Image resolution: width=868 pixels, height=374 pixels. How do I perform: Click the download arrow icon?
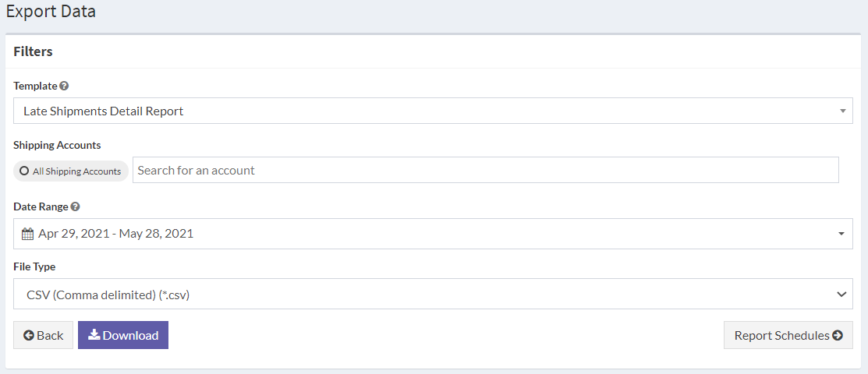coord(94,335)
